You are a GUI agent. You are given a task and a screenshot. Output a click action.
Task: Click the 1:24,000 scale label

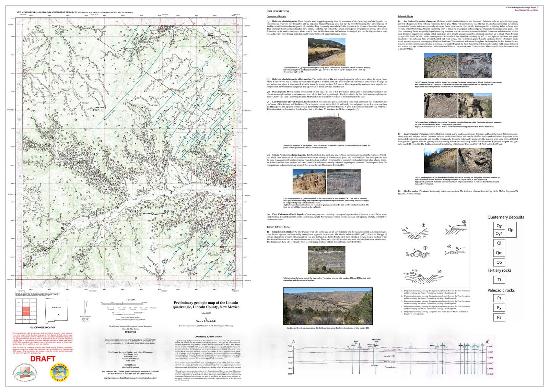click(131, 300)
